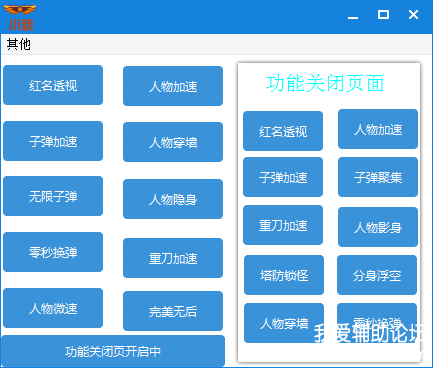This screenshot has height=368, width=433.
Task: Click the 功能关闭页面 heading text
Action: coord(325,83)
